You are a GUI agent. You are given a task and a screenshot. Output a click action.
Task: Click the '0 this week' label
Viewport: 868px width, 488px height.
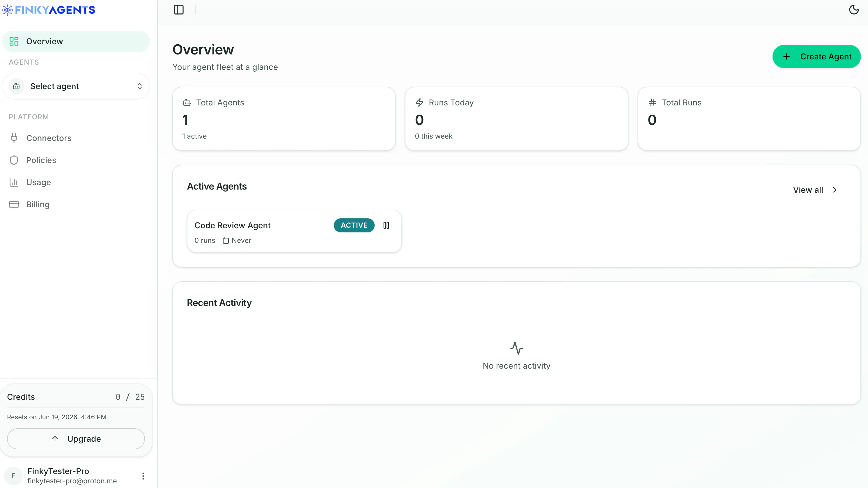click(x=433, y=136)
